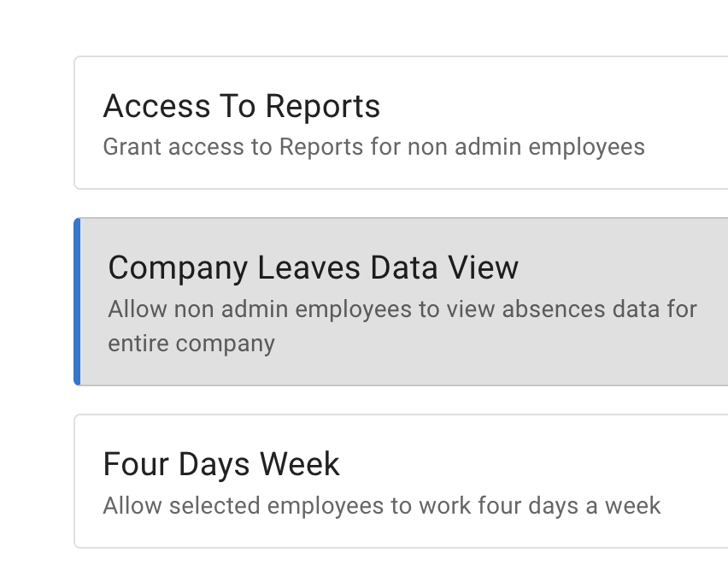Click the Four Days Week heading
Screen dimensions: 728x588
[x=220, y=463]
